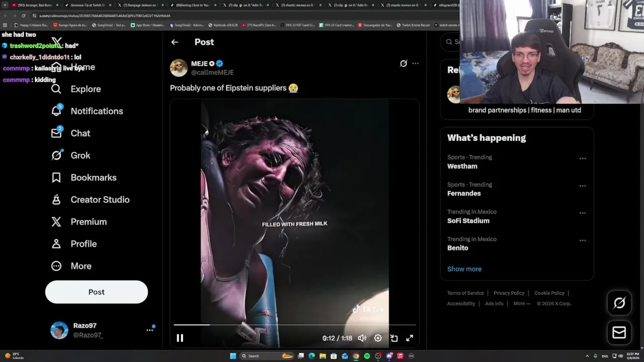Screen dimensions: 644x362
Task: Click the More circle icon
Action: click(x=56, y=266)
